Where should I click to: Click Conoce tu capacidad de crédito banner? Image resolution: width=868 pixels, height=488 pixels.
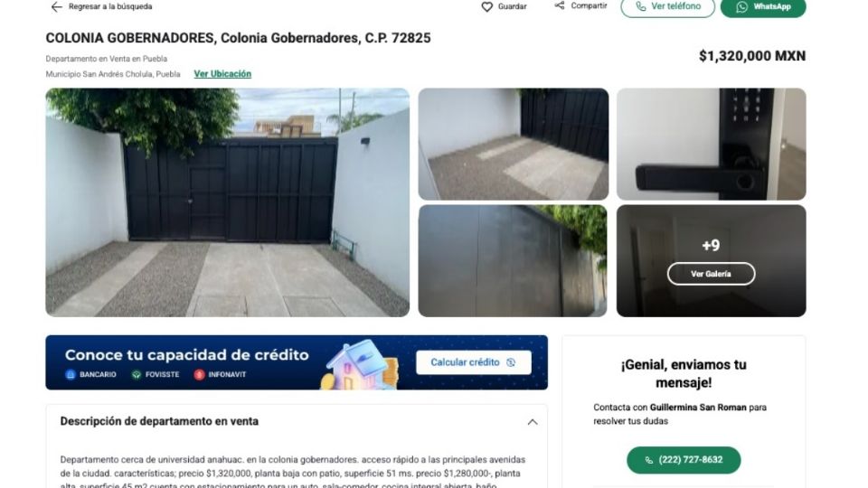click(297, 362)
